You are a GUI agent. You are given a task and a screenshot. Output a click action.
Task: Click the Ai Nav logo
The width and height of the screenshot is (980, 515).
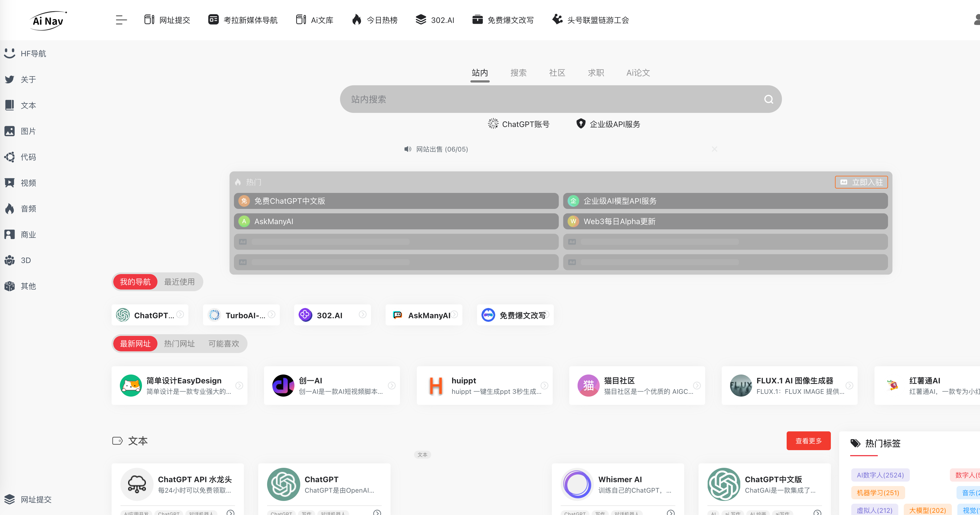(48, 20)
